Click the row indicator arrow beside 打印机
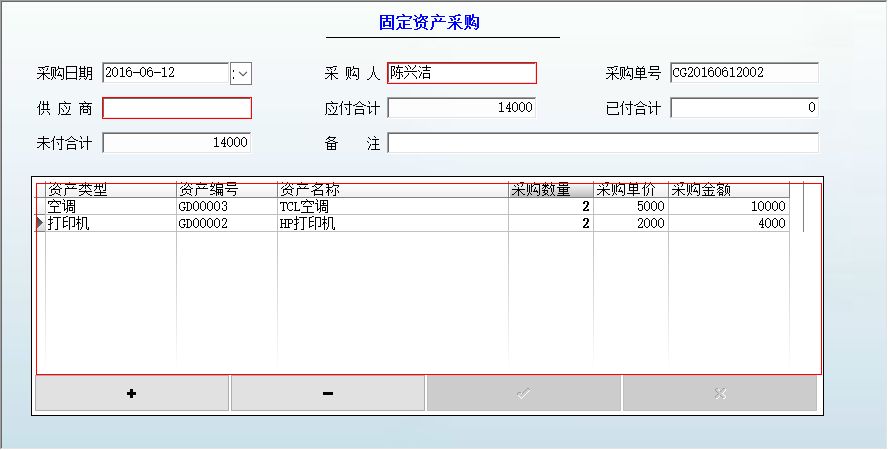The width and height of the screenshot is (888, 450). point(40,223)
